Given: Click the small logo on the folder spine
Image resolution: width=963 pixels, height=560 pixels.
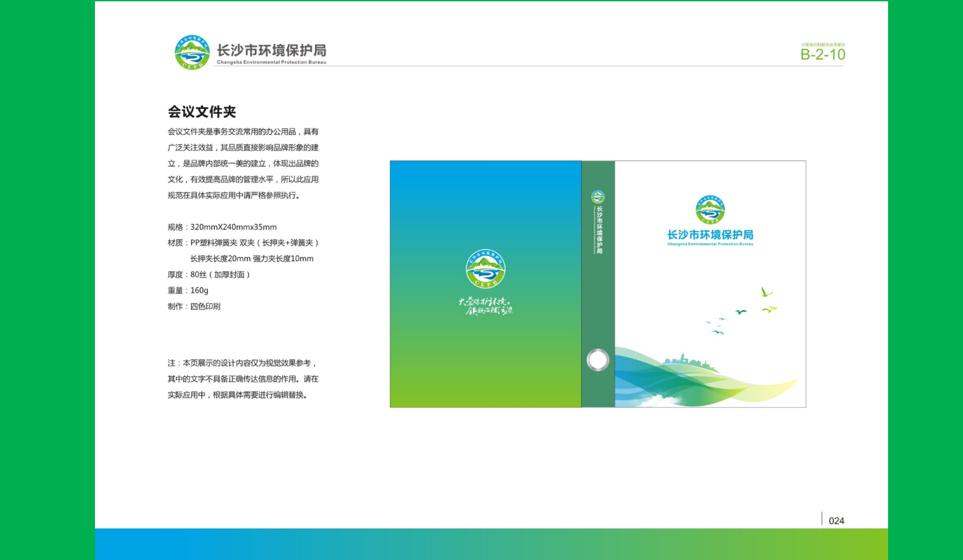Looking at the screenshot, I should (598, 195).
